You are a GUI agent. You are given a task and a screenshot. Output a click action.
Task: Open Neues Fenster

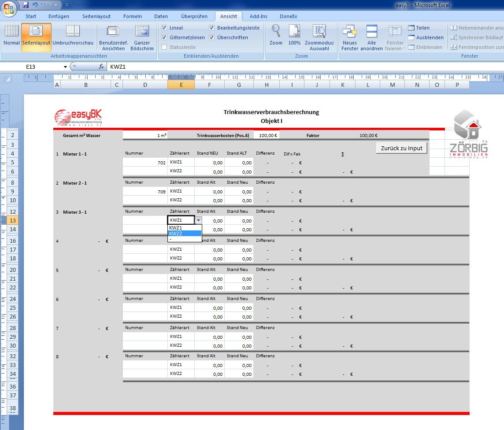click(350, 38)
